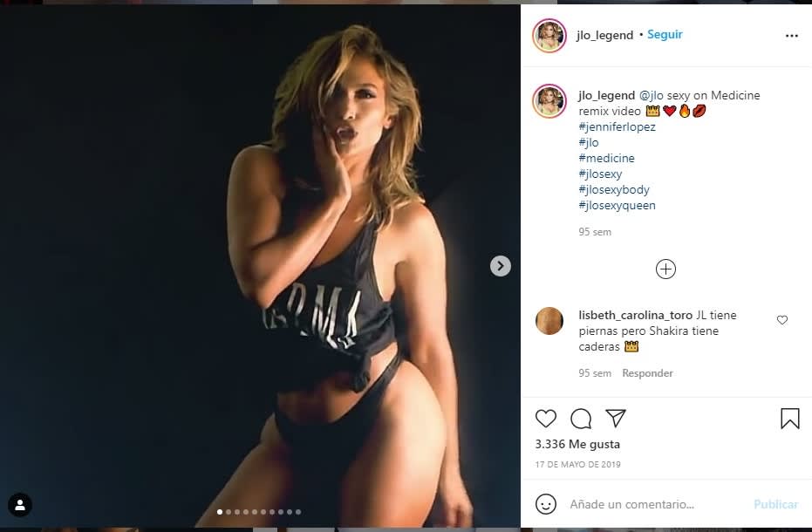Image resolution: width=812 pixels, height=532 pixels.
Task: Open the three-dot more options menu
Action: click(791, 36)
